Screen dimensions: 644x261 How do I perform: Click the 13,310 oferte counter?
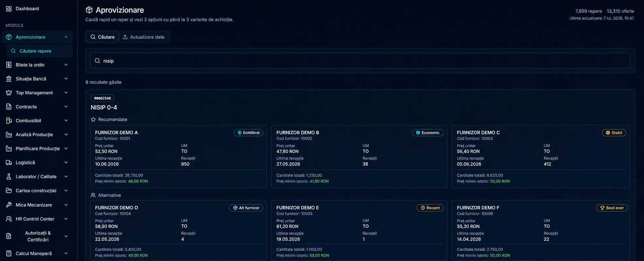(620, 11)
